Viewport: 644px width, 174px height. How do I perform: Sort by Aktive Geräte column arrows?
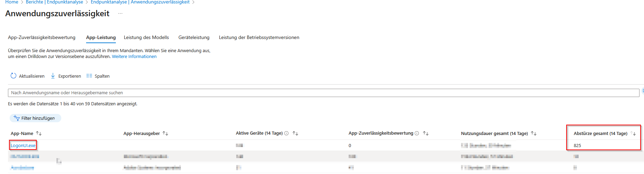point(295,133)
